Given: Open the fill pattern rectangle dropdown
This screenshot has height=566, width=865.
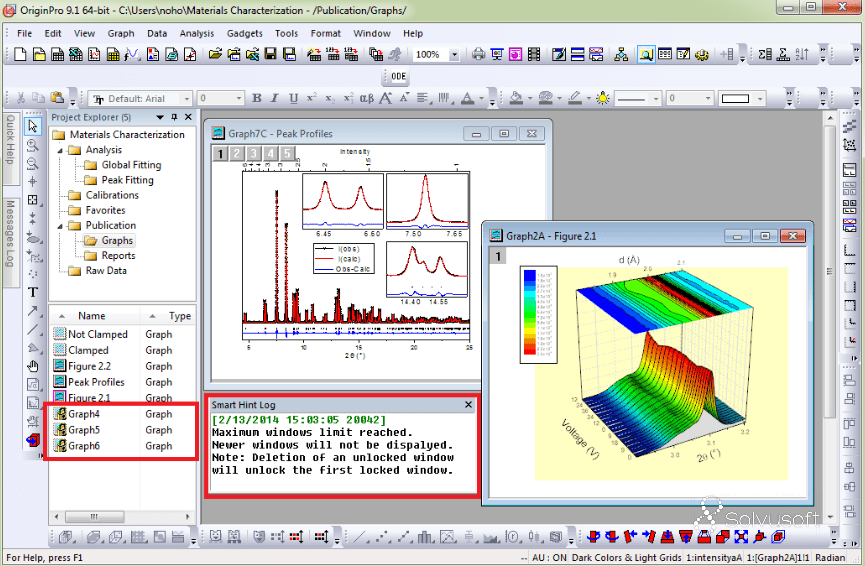Looking at the screenshot, I should click(x=761, y=99).
